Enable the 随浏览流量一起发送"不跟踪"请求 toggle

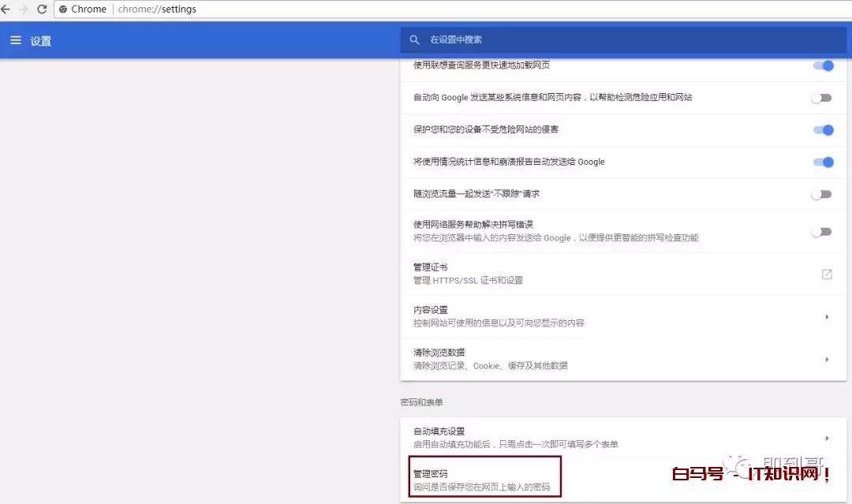821,194
